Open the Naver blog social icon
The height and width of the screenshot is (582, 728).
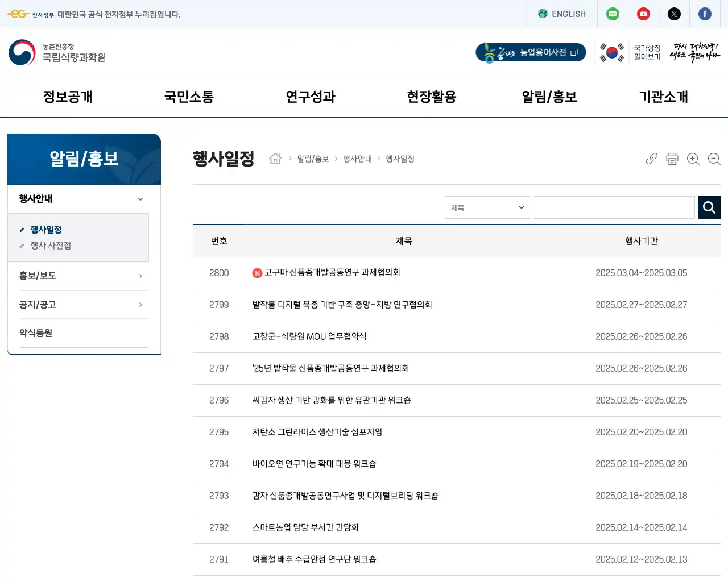pyautogui.click(x=613, y=14)
